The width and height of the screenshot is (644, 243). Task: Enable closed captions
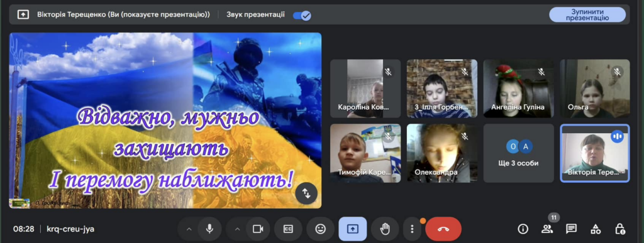click(288, 229)
